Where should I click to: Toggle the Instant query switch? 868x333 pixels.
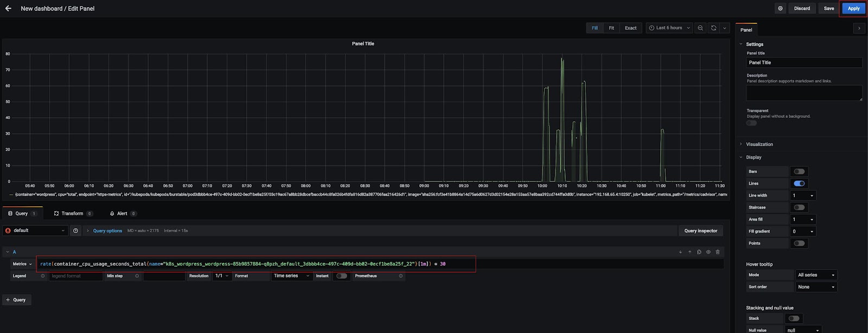pyautogui.click(x=341, y=276)
